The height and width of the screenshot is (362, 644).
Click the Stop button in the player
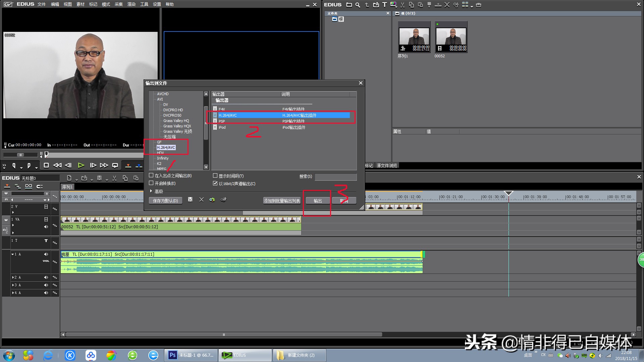[x=46, y=165]
